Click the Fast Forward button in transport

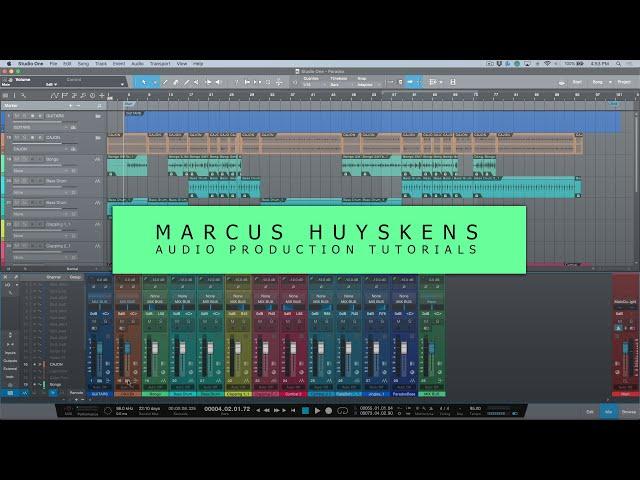coord(276,410)
